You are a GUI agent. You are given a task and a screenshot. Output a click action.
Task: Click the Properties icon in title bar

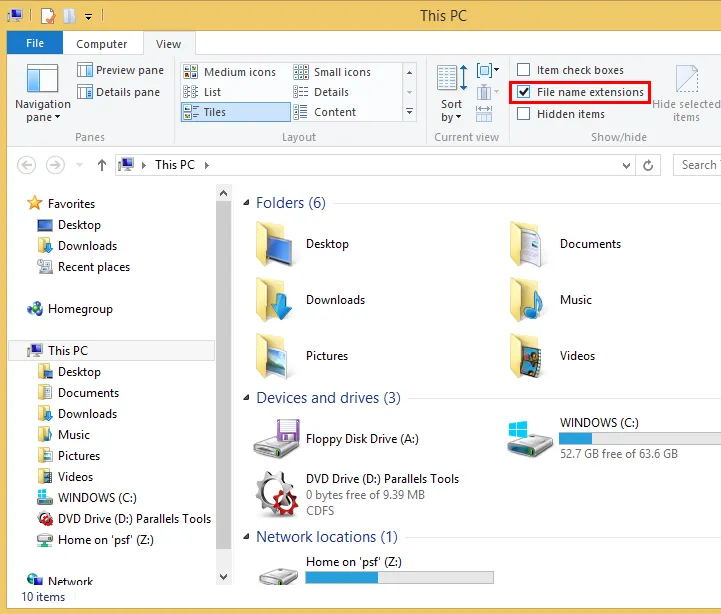click(x=48, y=16)
